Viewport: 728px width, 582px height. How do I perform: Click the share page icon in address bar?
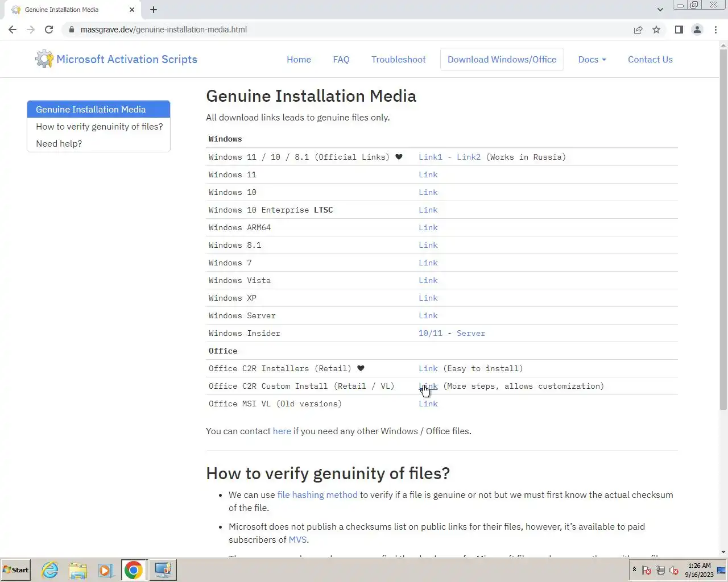click(x=638, y=30)
